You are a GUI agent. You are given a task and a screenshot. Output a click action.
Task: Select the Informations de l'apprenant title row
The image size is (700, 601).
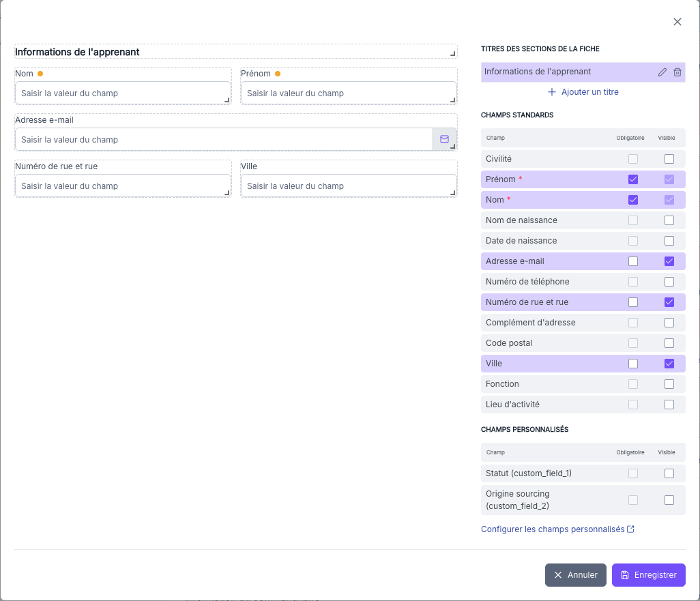click(583, 72)
